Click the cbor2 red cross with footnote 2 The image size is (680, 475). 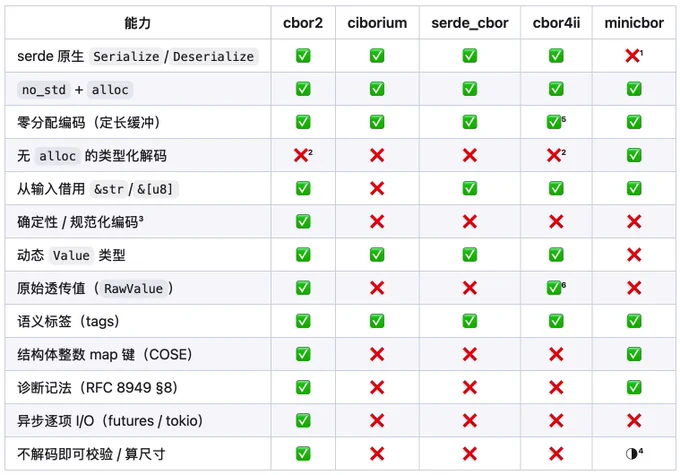tap(301, 155)
